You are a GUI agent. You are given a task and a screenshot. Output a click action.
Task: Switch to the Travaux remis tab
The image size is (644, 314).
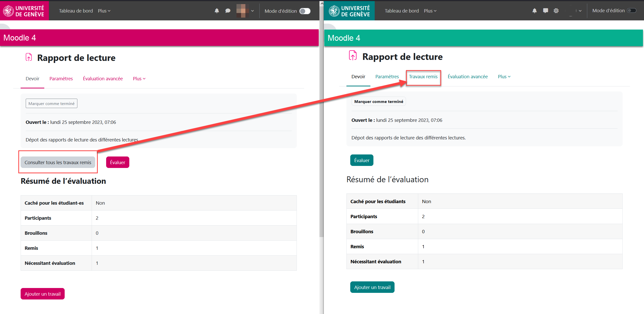pos(423,76)
